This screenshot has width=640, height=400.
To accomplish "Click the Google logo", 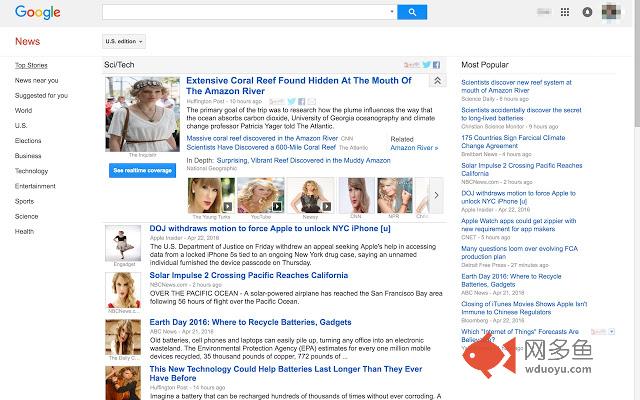I will click(x=38, y=12).
